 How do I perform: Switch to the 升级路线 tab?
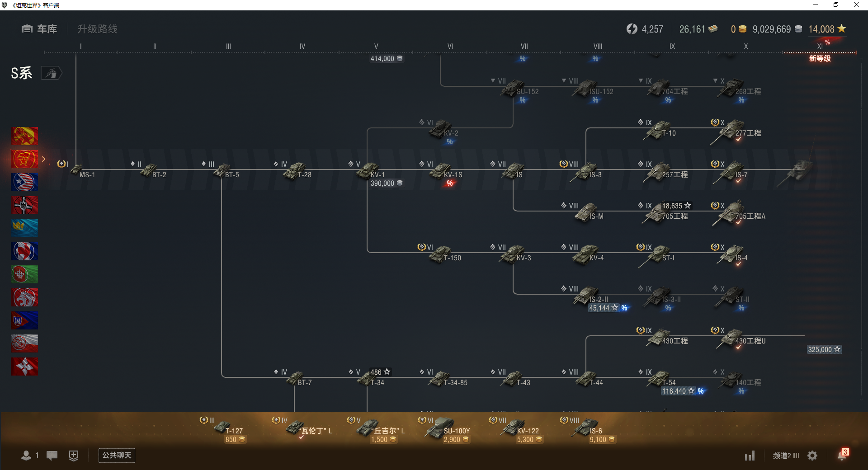(x=97, y=29)
